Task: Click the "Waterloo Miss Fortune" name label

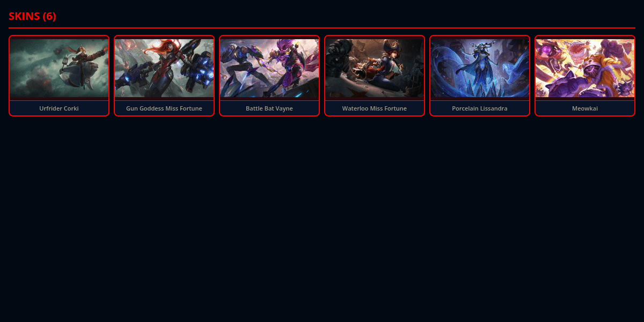Action: [375, 108]
